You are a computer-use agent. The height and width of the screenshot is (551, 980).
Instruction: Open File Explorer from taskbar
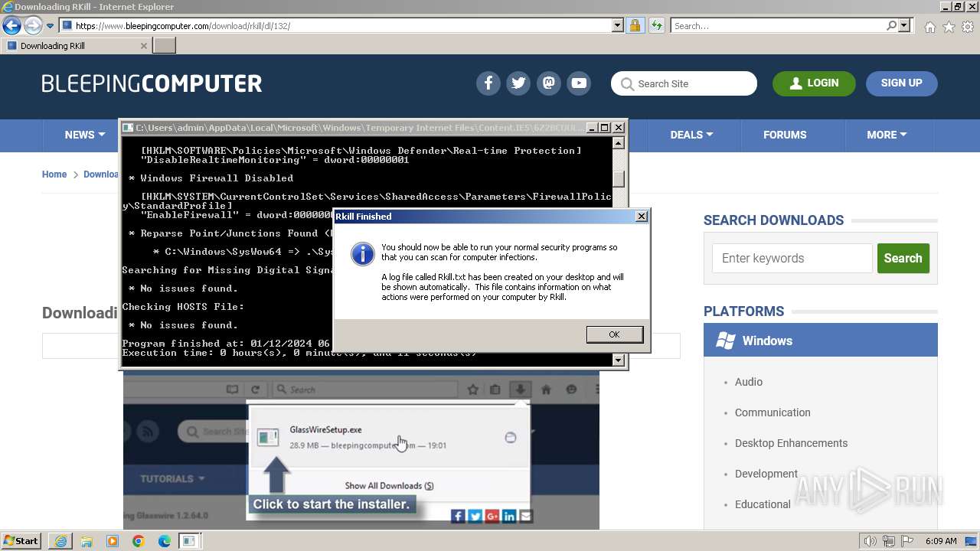(x=87, y=541)
